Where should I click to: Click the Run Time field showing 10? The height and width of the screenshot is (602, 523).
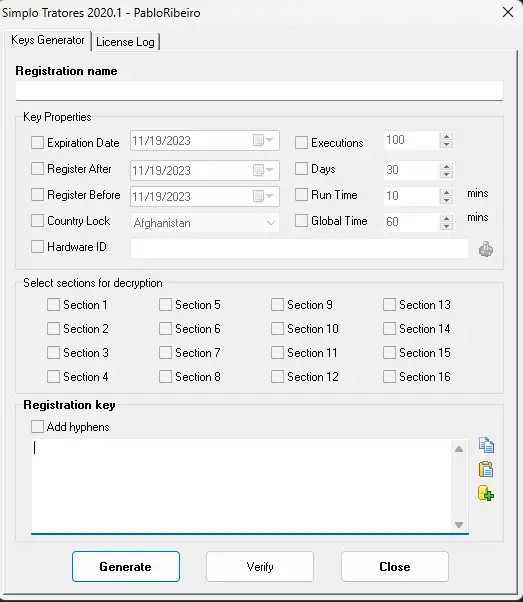[x=412, y=196]
